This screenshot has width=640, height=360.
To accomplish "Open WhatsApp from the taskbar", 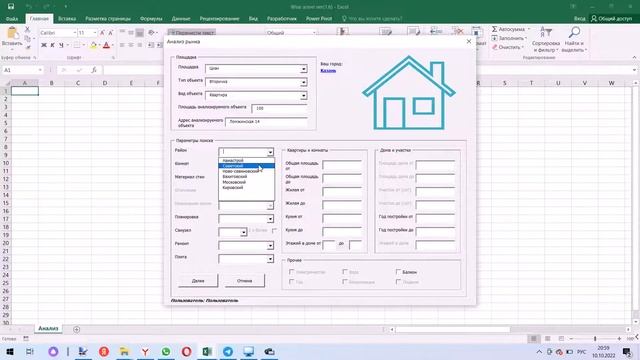I will (x=166, y=351).
